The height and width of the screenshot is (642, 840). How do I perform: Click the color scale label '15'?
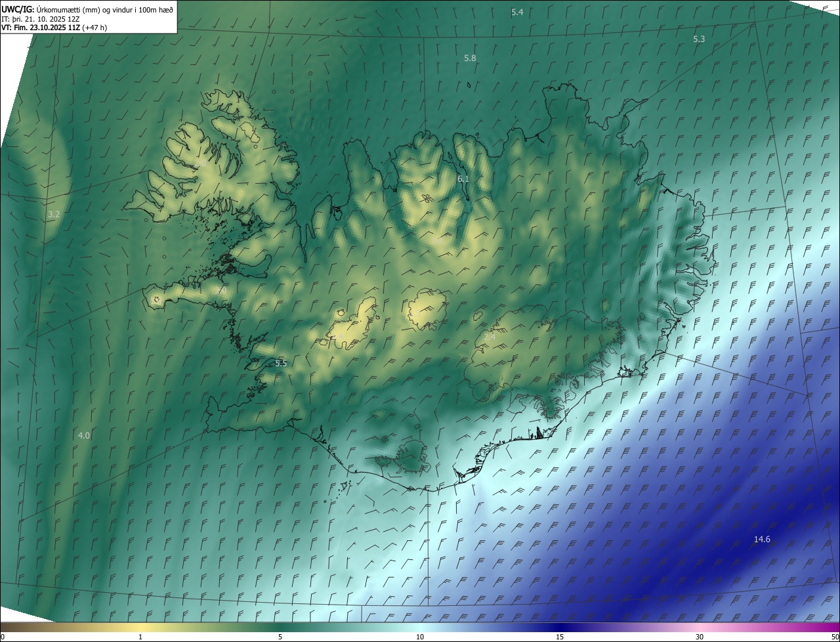pos(560,637)
